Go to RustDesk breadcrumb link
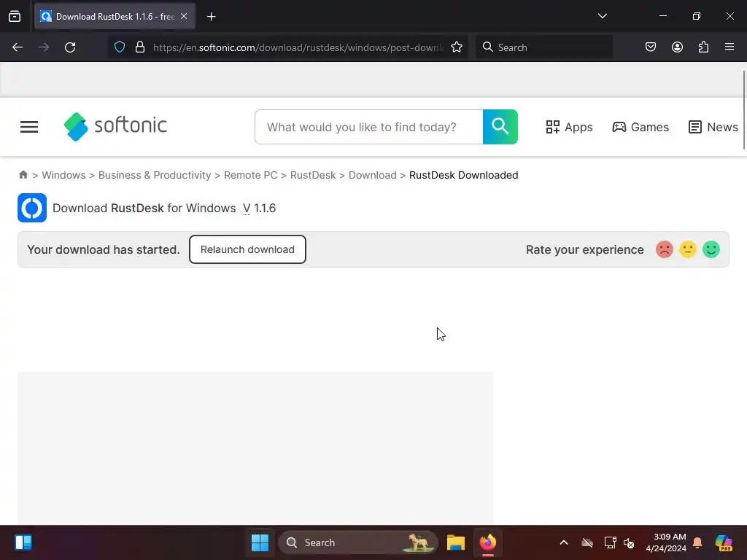The height and width of the screenshot is (560, 747). [x=313, y=175]
